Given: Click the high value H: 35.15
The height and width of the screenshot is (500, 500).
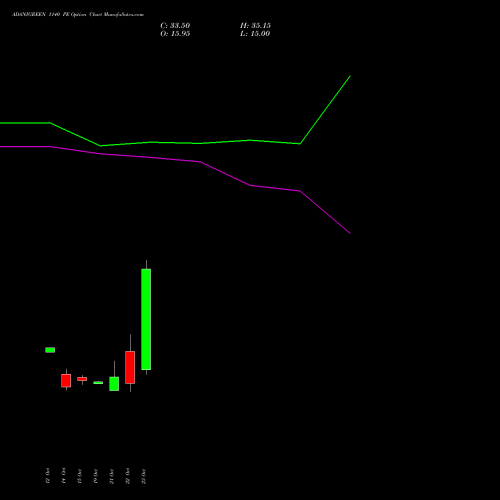Looking at the screenshot, I should (x=255, y=26).
